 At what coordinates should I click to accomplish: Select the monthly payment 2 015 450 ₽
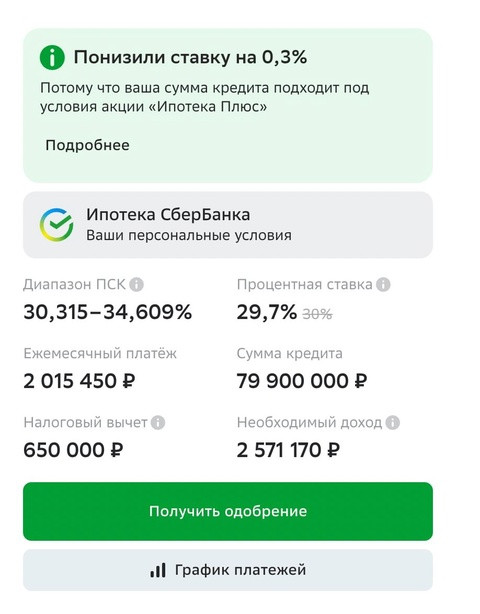79,381
